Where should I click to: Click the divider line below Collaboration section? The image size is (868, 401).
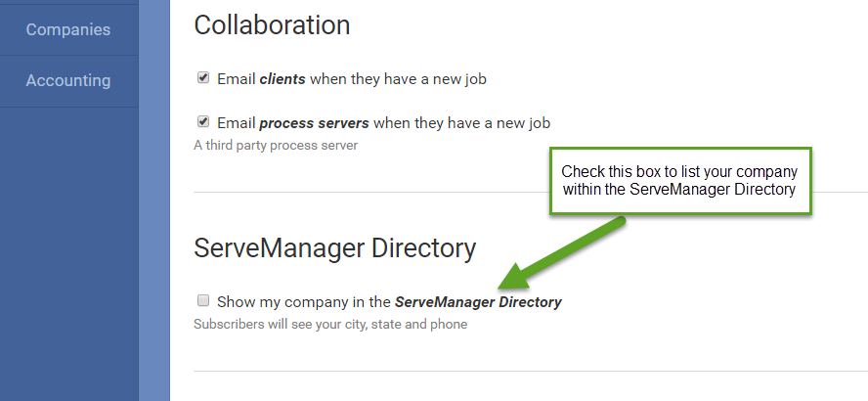point(528,192)
